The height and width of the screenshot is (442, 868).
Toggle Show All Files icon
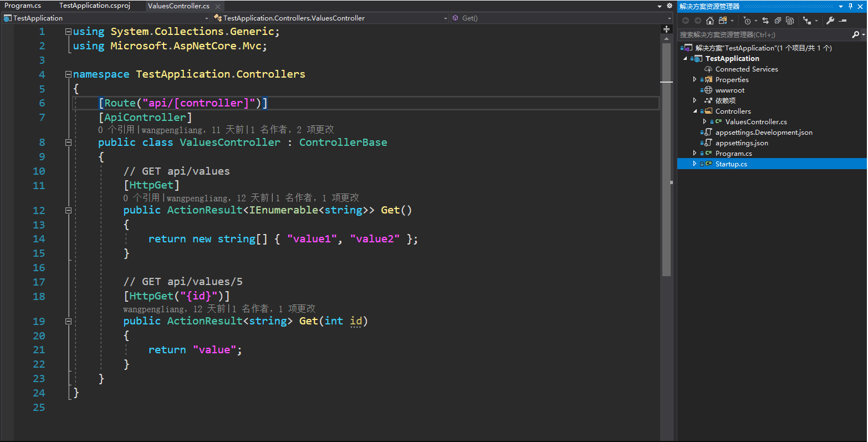[790, 21]
